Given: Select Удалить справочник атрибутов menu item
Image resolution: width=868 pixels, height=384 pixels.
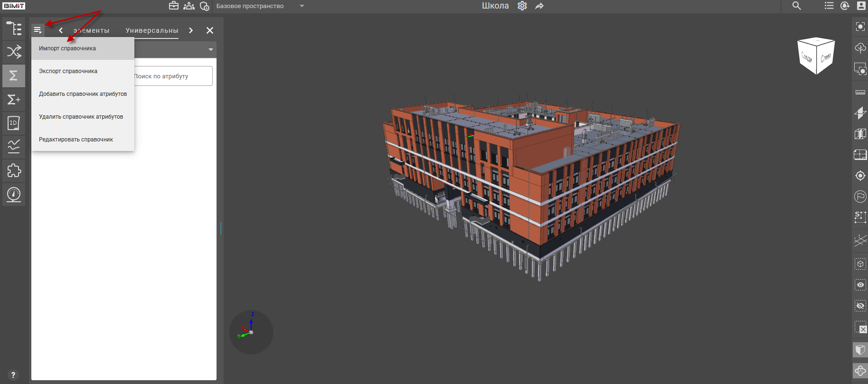Looking at the screenshot, I should click(x=83, y=117).
